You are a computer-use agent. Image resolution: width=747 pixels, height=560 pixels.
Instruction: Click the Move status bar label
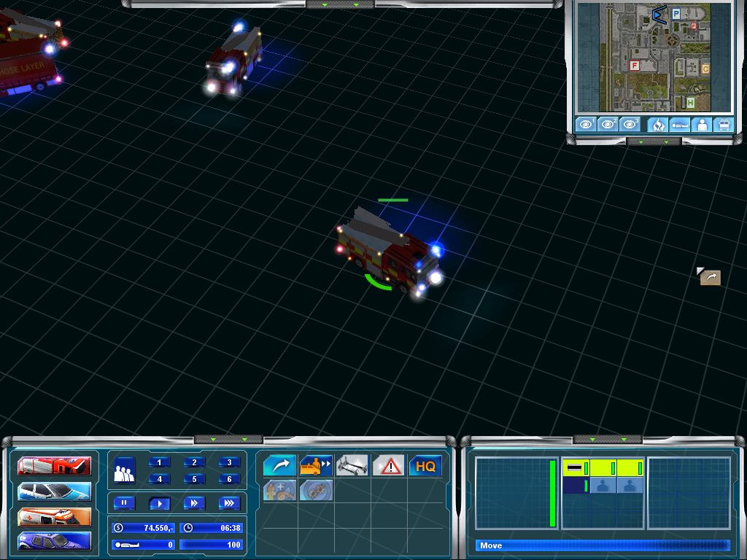click(x=491, y=545)
